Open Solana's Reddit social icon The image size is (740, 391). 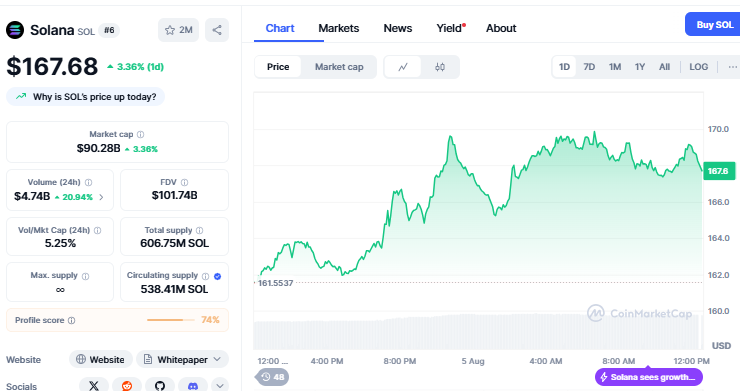tap(127, 386)
